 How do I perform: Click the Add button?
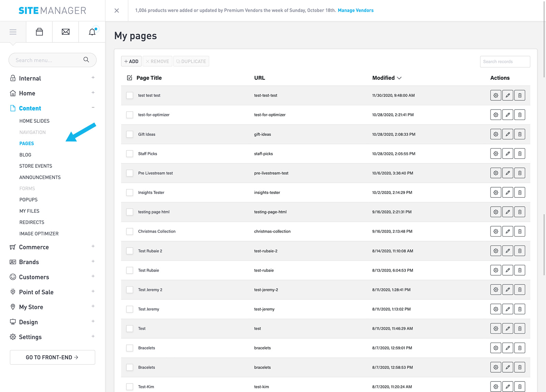(131, 61)
